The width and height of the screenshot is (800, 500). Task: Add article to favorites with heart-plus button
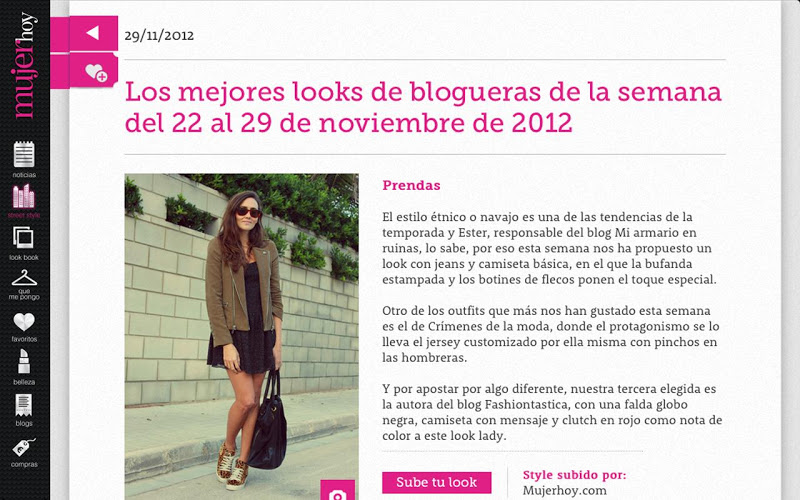pyautogui.click(x=93, y=70)
